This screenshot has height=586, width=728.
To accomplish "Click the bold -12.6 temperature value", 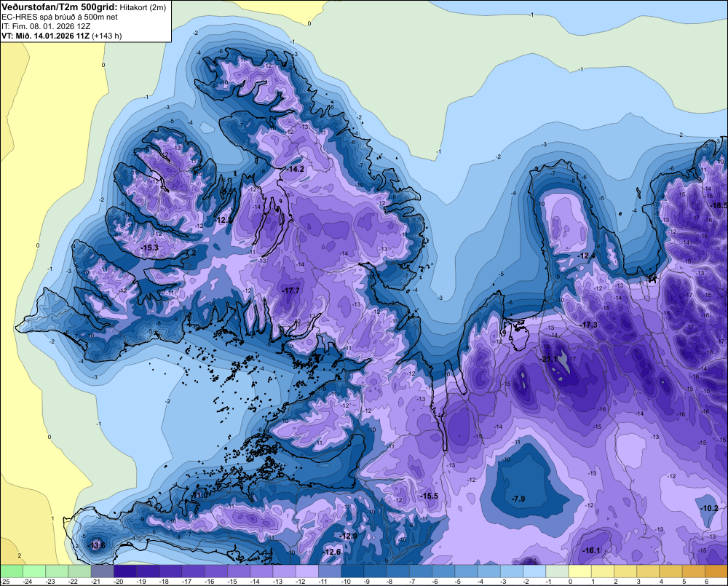I will 331,552.
